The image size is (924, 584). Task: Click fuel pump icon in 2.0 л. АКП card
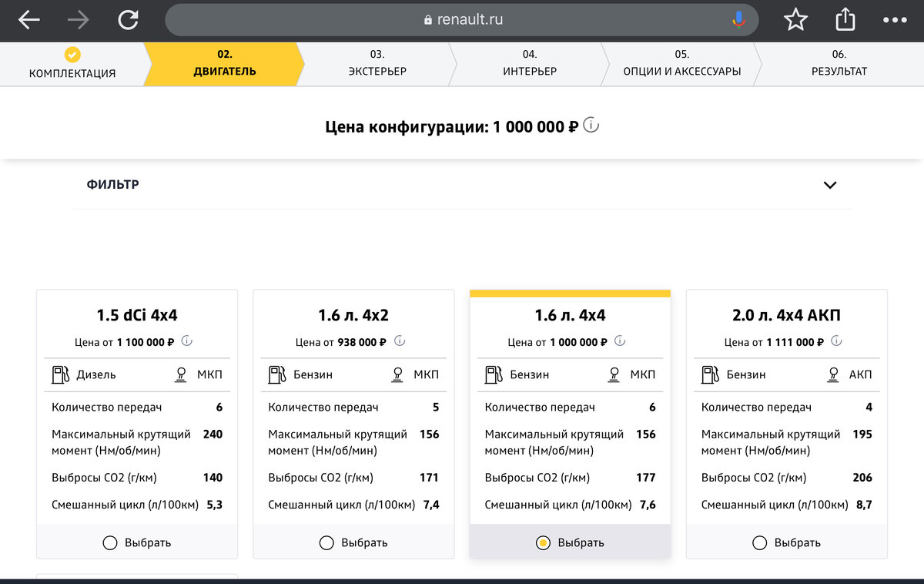(x=710, y=374)
